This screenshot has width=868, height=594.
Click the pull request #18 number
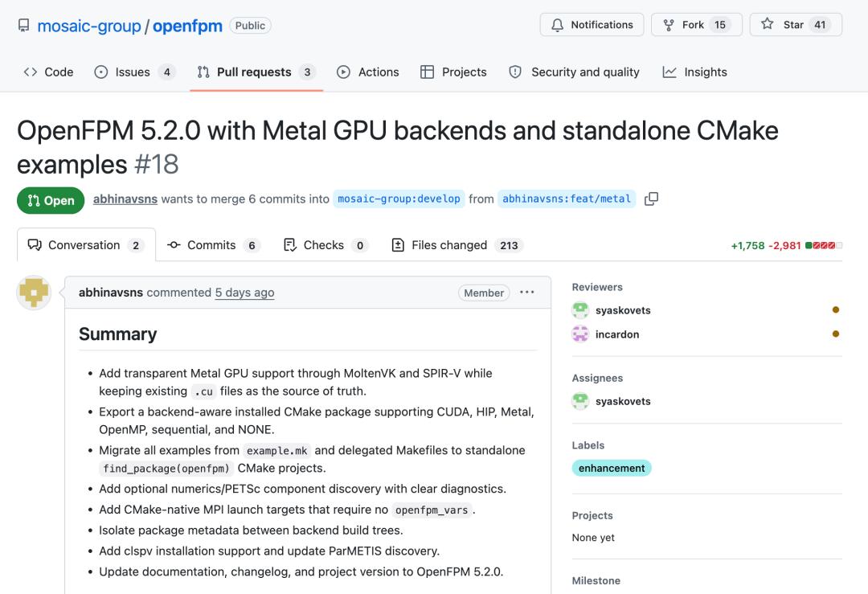point(157,165)
